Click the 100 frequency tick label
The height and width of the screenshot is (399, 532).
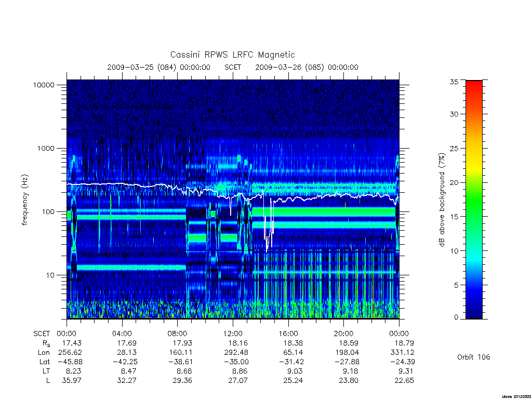pos(47,212)
